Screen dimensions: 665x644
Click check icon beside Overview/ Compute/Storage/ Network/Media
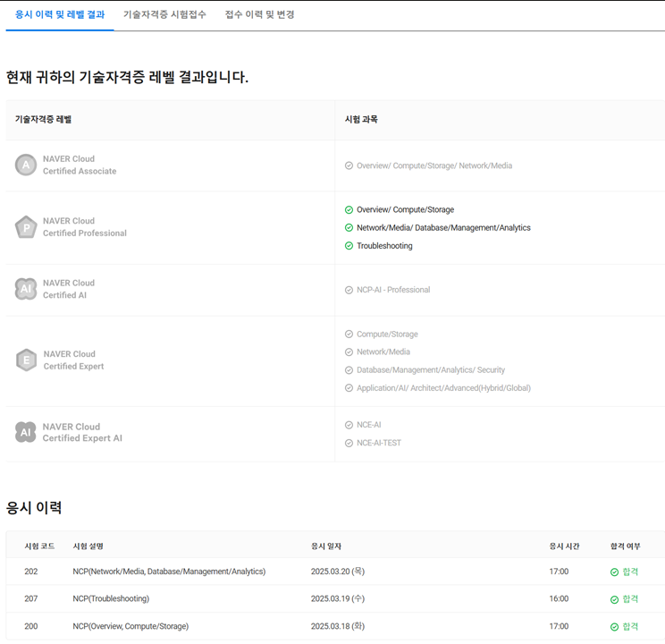click(349, 165)
